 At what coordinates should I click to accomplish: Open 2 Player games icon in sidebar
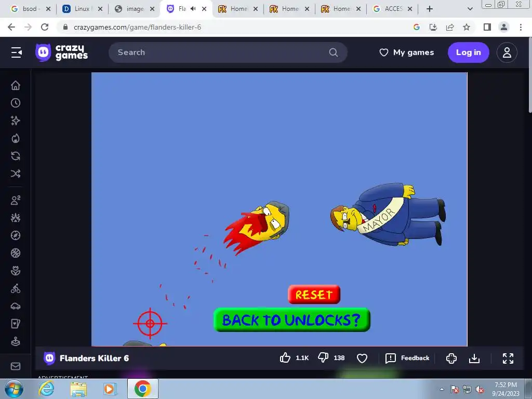[16, 200]
